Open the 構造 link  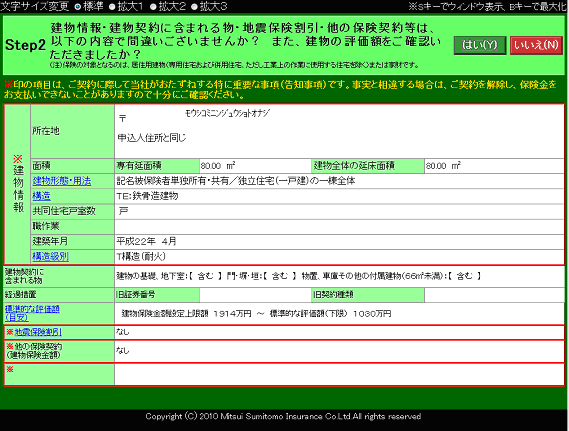[41, 196]
